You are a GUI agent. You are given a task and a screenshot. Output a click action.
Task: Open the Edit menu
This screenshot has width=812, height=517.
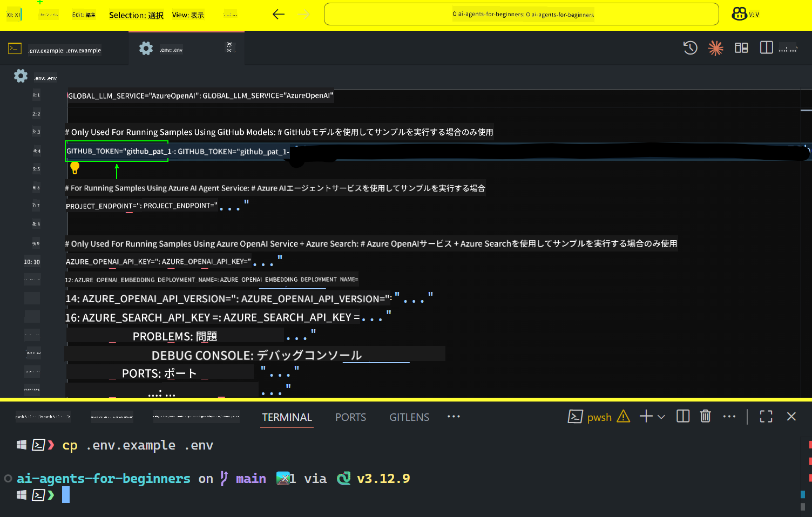[84, 15]
